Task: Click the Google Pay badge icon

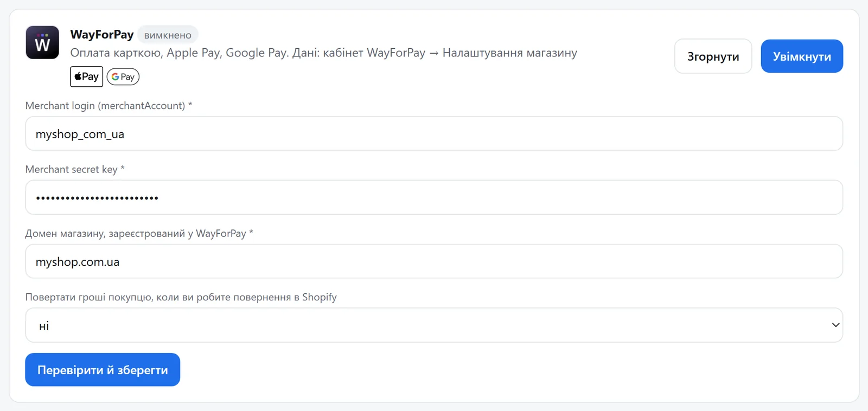Action: [123, 76]
